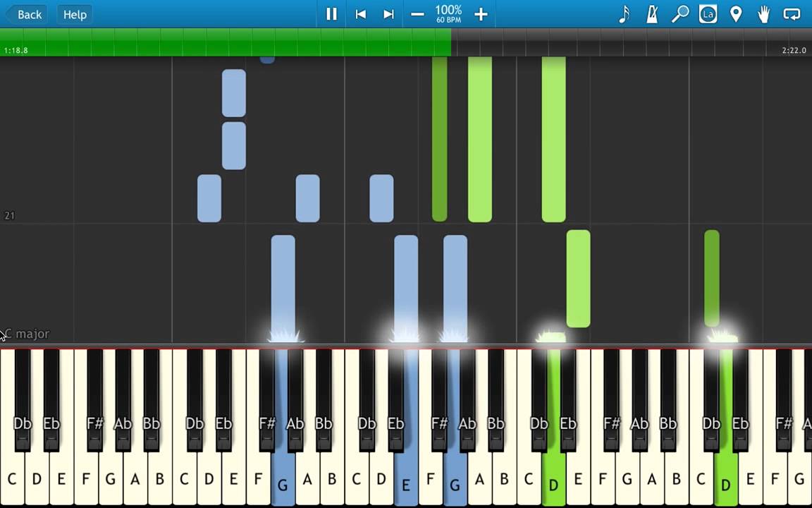Toggle the La key labels icon
Screen dimensions: 812x508
[x=708, y=14]
